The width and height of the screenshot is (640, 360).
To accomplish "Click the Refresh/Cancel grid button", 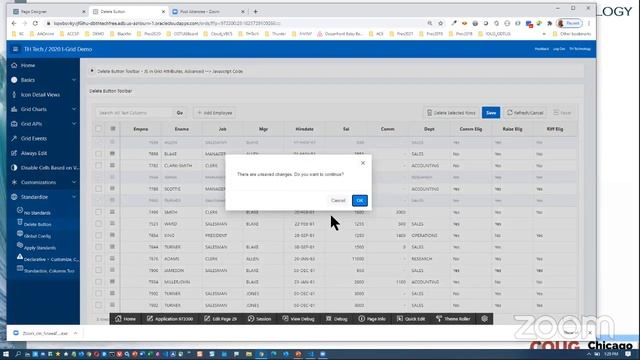I will pos(525,113).
